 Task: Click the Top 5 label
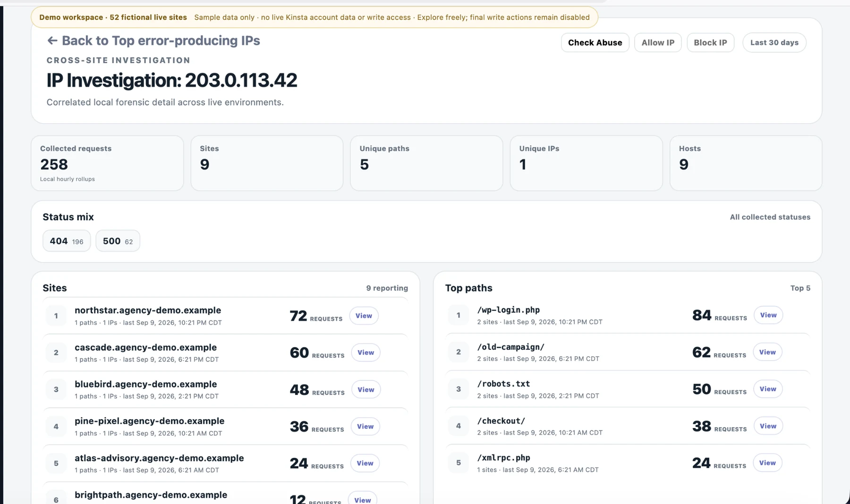click(x=800, y=288)
